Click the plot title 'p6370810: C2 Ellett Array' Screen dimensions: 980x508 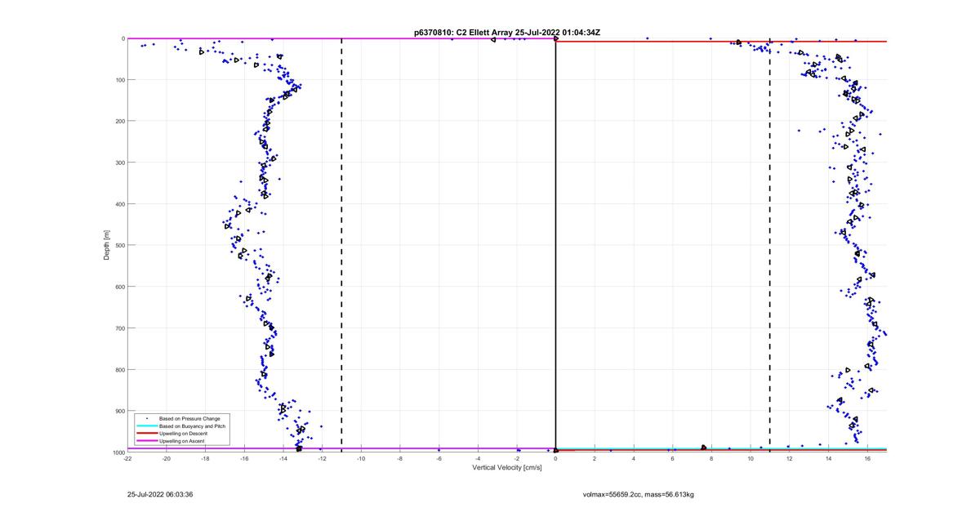click(464, 32)
